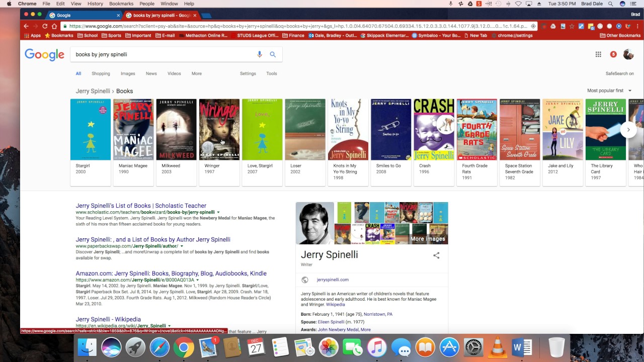The image size is (644, 362).
Task: Open the Tools search button
Action: (272, 73)
